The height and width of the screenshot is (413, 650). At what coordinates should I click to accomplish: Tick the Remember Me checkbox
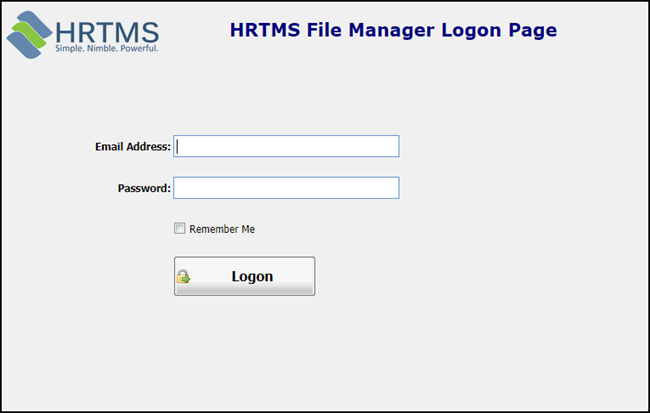tap(179, 228)
